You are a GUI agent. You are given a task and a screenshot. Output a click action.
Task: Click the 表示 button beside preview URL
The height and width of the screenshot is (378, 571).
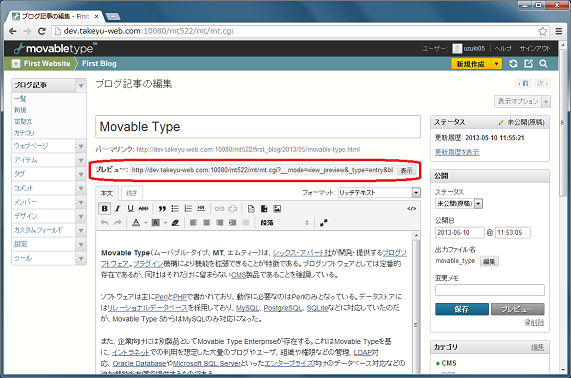[x=406, y=170]
